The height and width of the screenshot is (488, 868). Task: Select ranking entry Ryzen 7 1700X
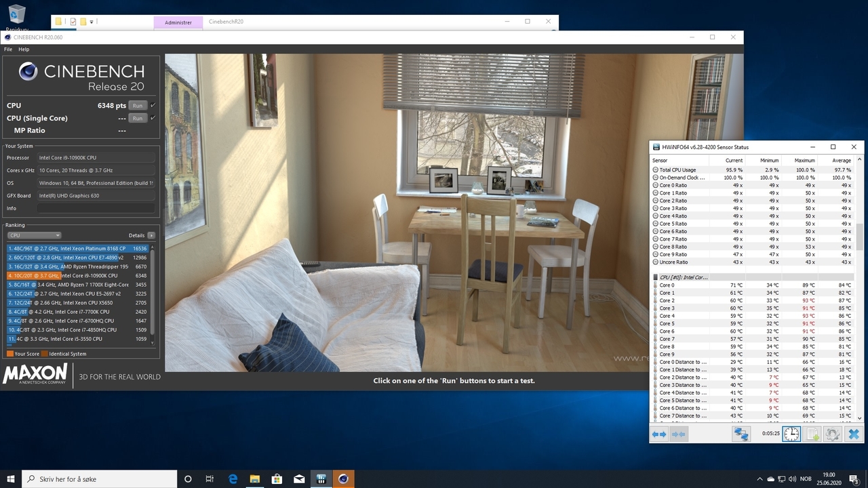coord(77,285)
